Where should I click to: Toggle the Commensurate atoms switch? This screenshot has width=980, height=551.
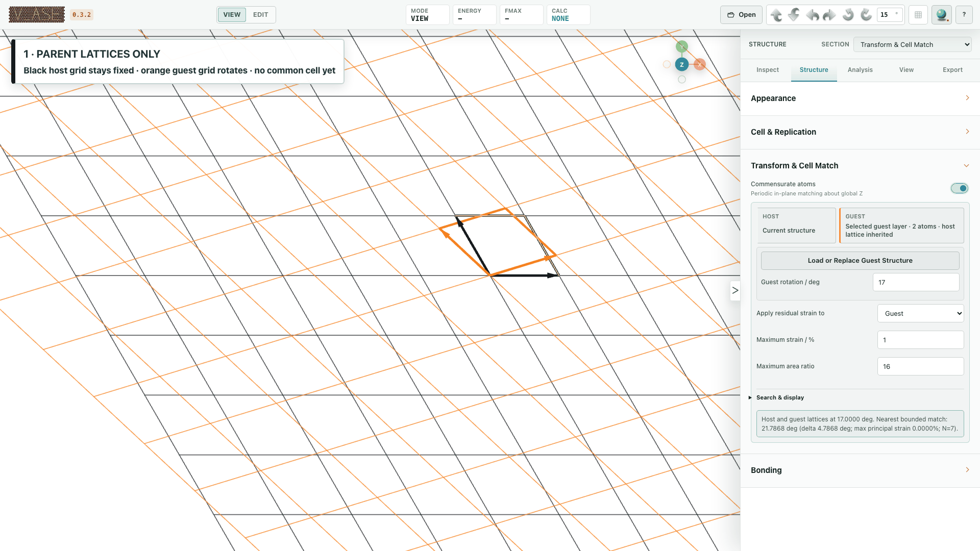pos(959,188)
